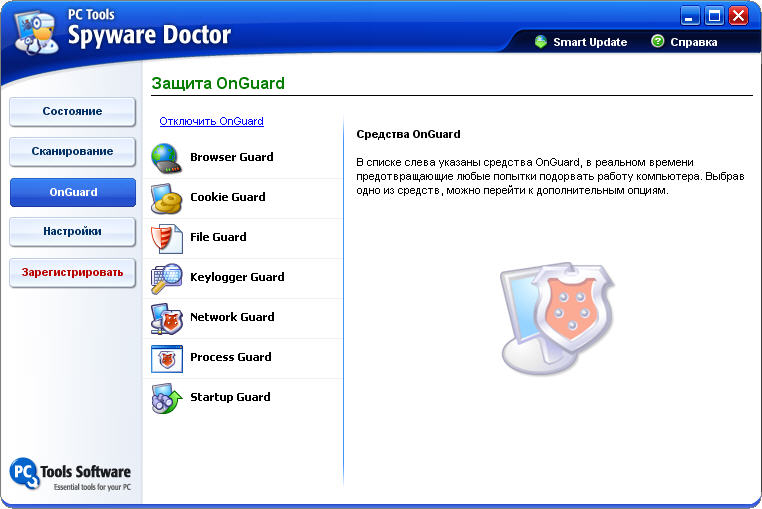Go to the Сканирование section
The width and height of the screenshot is (762, 509).
[x=72, y=152]
